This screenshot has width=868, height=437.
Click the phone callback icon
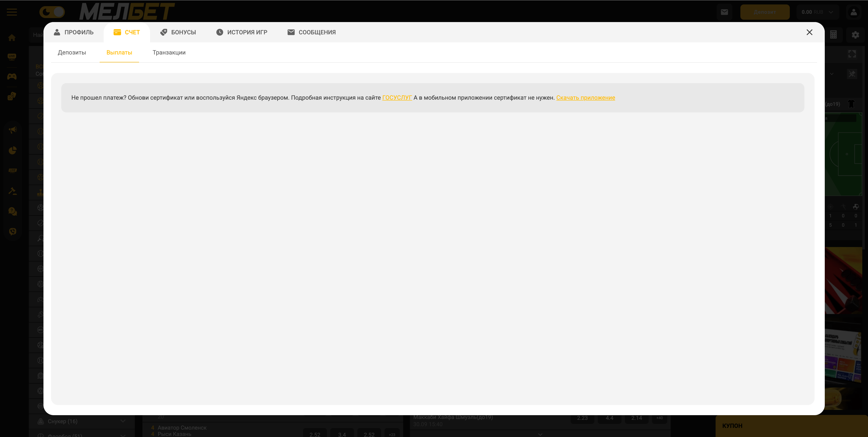[x=13, y=231]
